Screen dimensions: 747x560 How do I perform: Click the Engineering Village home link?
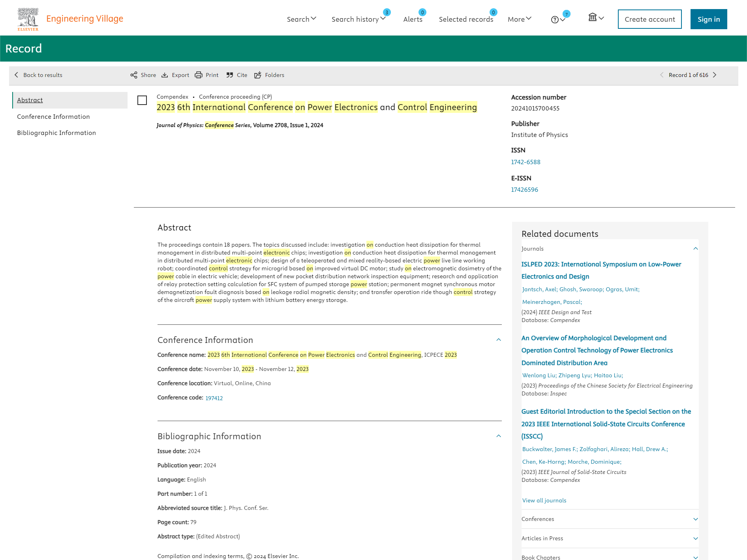coord(84,19)
